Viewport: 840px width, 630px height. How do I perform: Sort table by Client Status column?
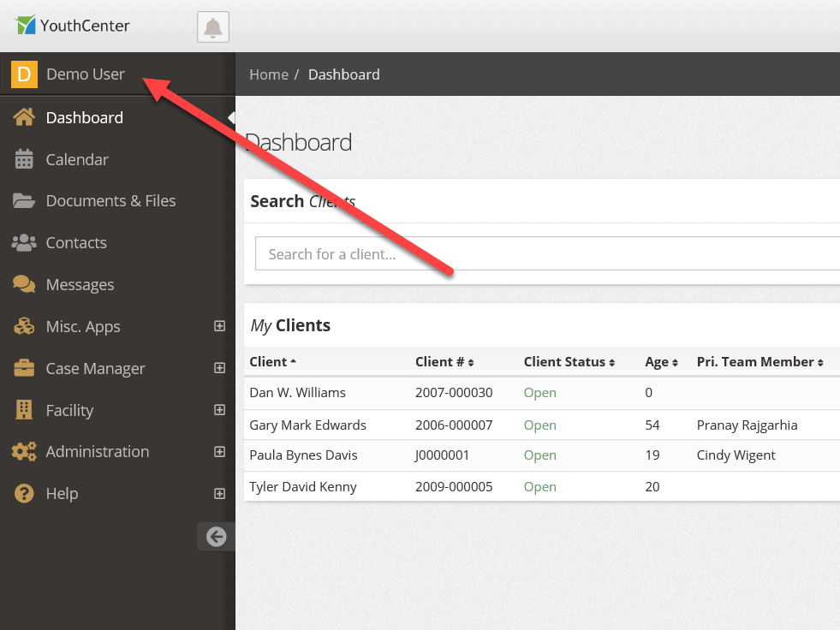pyautogui.click(x=569, y=362)
